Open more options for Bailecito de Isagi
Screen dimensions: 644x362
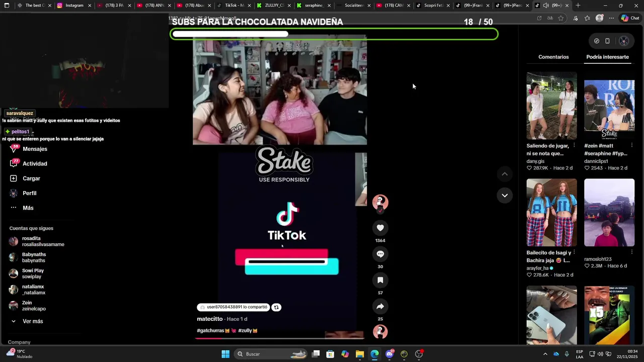tap(574, 252)
